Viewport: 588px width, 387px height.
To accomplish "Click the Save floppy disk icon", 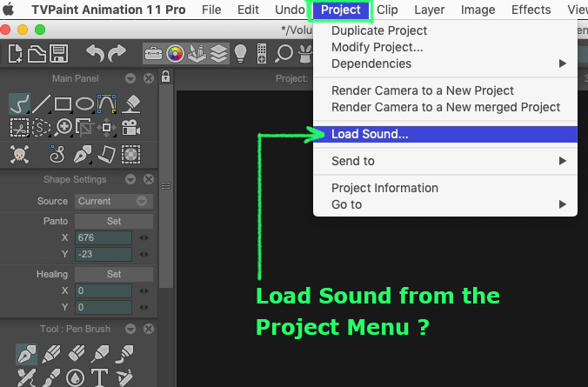I will tap(59, 54).
